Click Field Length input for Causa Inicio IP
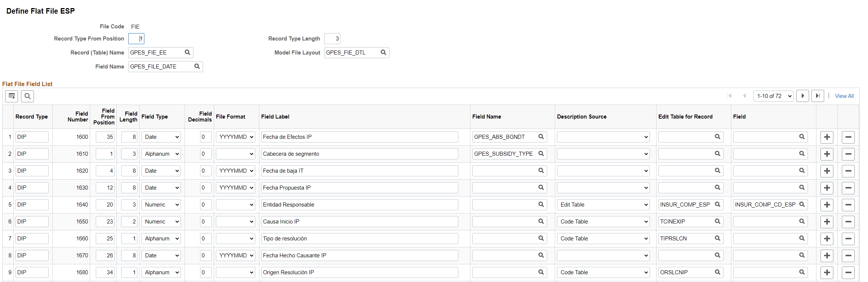The height and width of the screenshot is (282, 868). (129, 222)
